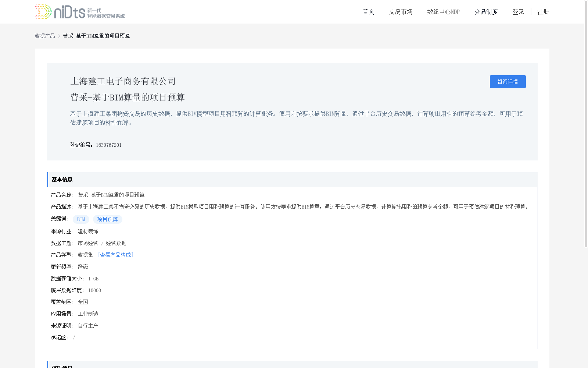Click the niDts logo
The width and height of the screenshot is (588, 368).
click(x=80, y=12)
